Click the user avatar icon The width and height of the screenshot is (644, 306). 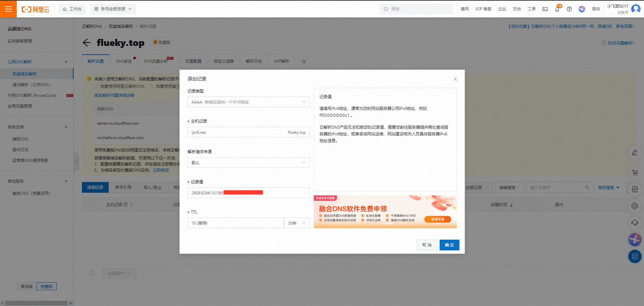point(636,9)
